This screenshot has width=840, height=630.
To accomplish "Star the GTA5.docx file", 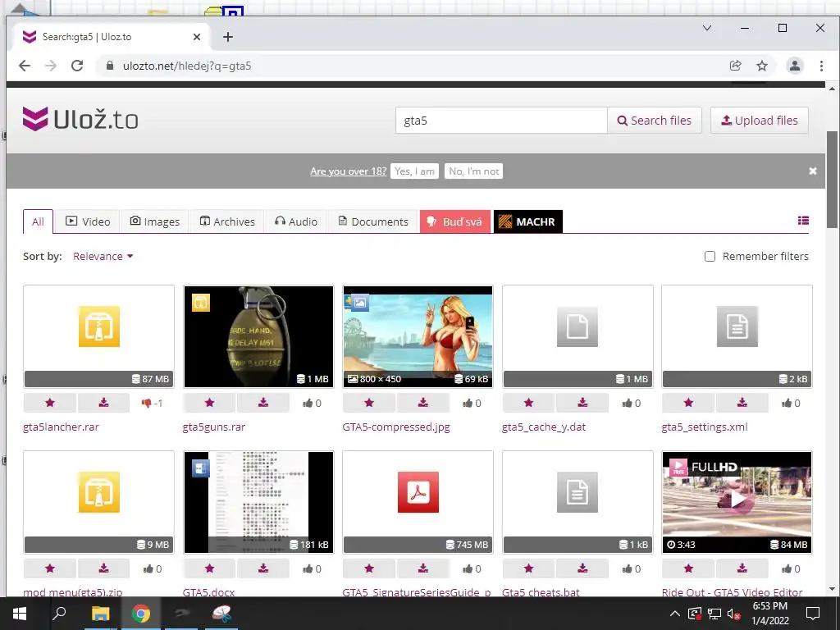I will 209,568.
